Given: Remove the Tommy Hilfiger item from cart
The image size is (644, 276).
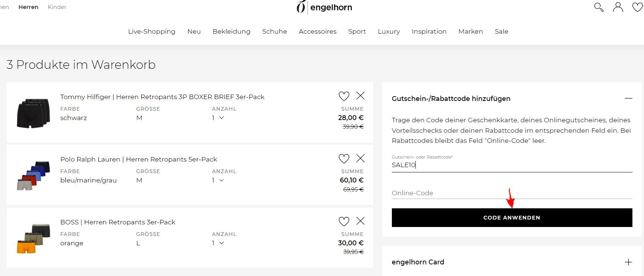Looking at the screenshot, I should (360, 96).
